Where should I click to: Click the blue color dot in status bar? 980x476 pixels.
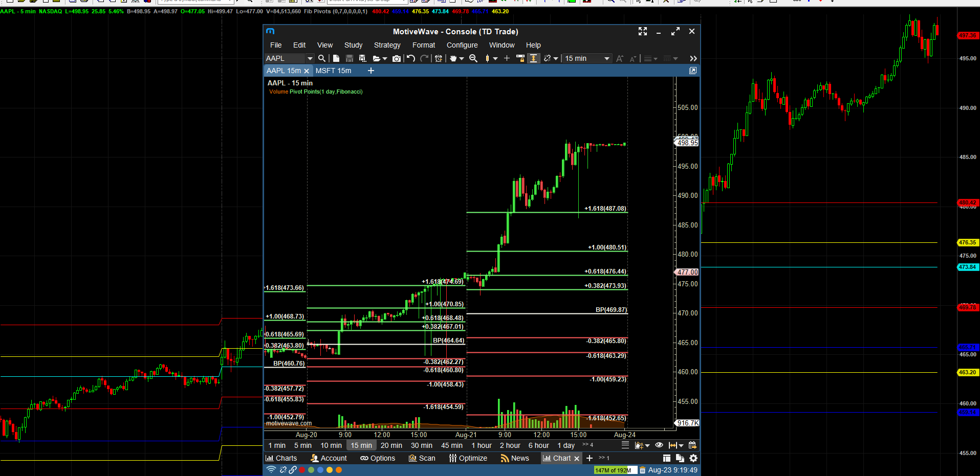click(x=320, y=470)
